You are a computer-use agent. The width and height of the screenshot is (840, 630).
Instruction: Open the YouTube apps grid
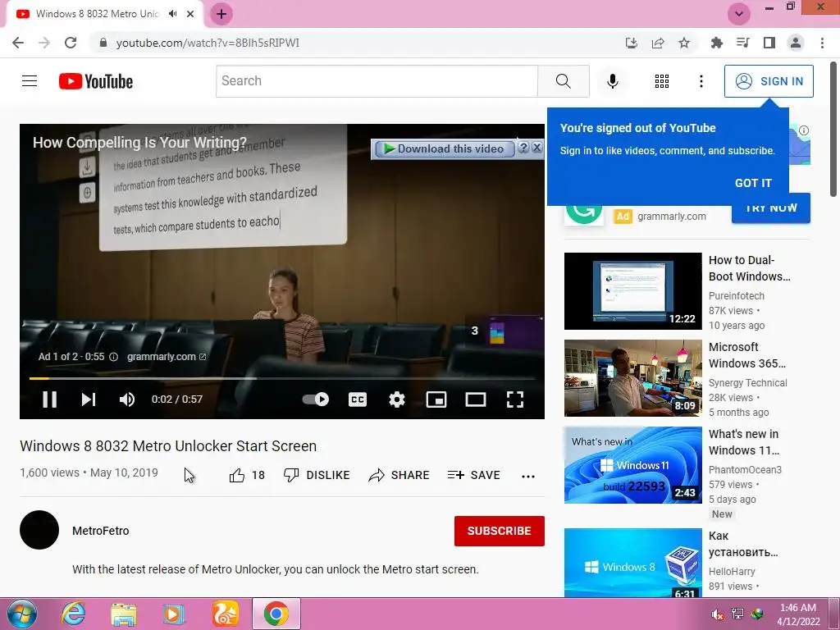(x=662, y=81)
